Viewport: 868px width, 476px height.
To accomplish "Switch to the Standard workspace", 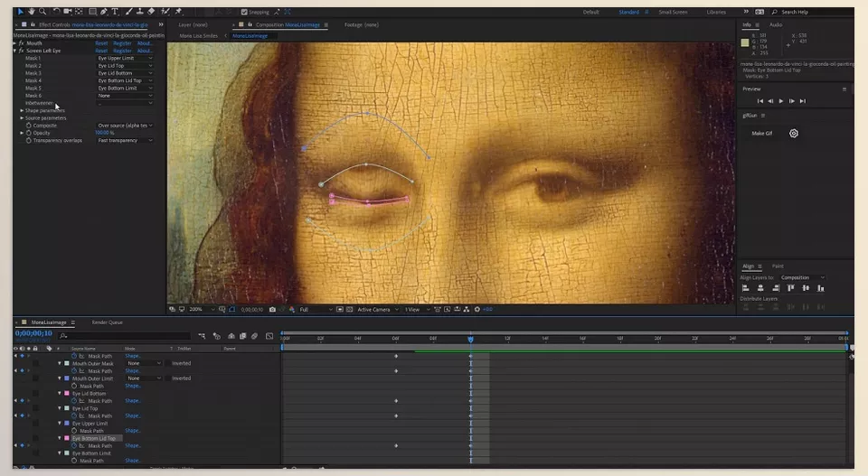I will click(x=629, y=12).
